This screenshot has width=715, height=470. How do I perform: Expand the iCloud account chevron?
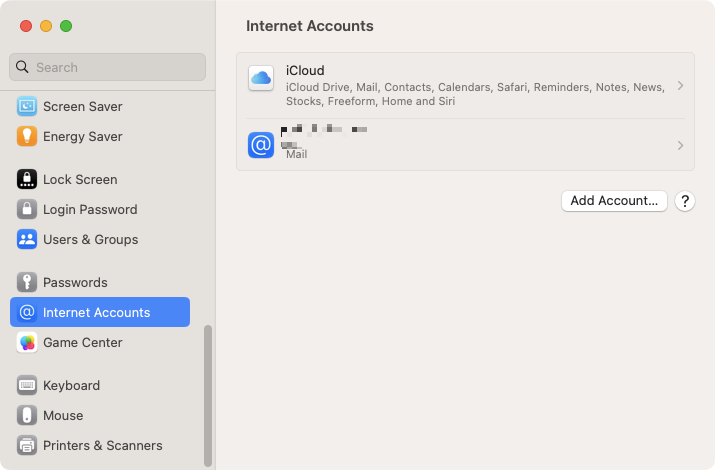pyautogui.click(x=680, y=86)
